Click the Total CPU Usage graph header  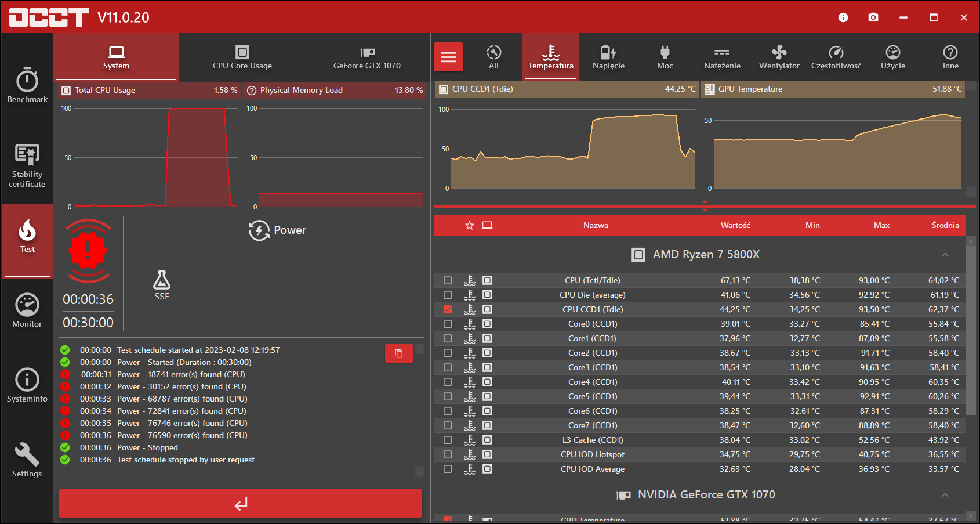coord(149,90)
